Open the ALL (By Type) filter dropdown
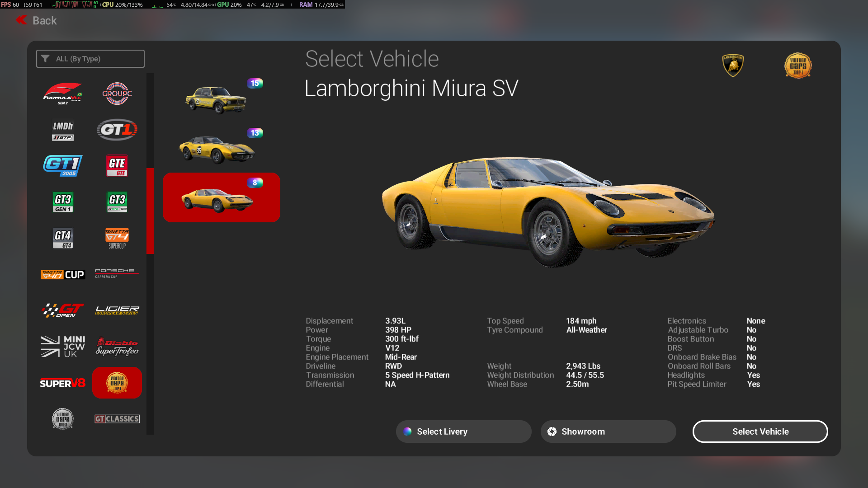868x488 pixels. coord(90,59)
